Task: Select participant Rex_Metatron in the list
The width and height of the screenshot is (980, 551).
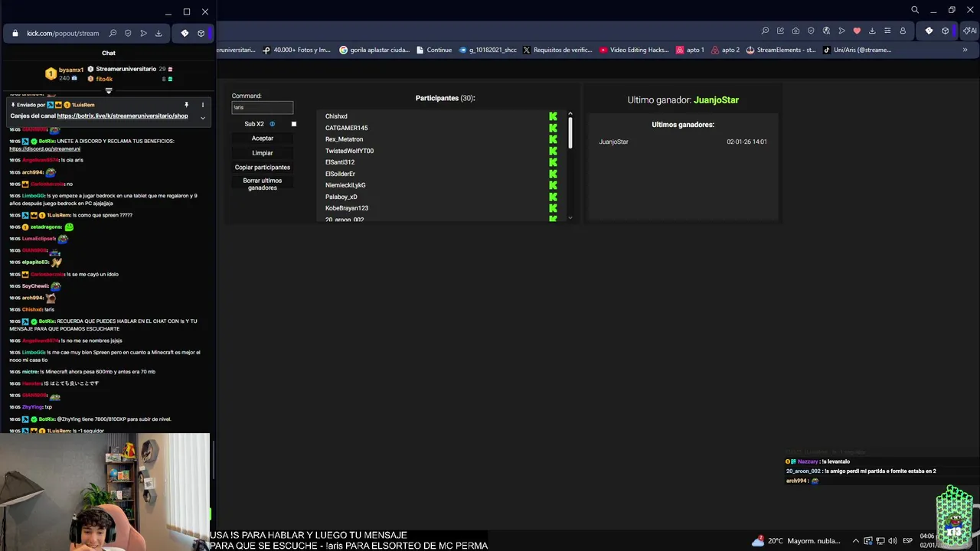Action: click(x=344, y=139)
